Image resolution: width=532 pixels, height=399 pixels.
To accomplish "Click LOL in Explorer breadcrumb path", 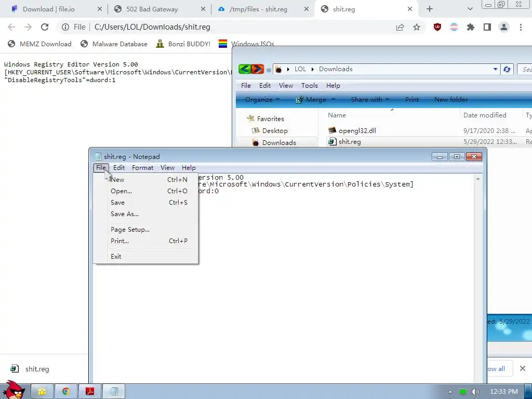I will (300, 69).
